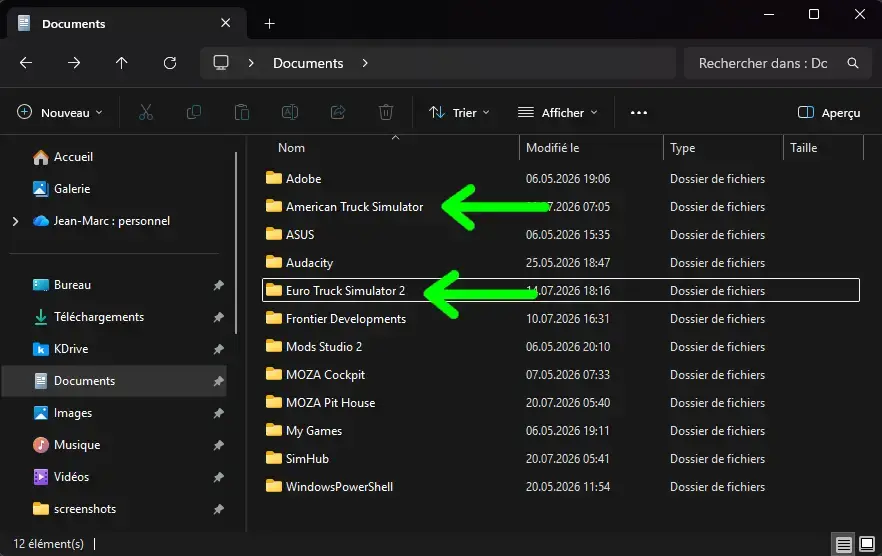Click the pin icon next to Musique
Viewport: 882px width, 556px height.
point(219,445)
